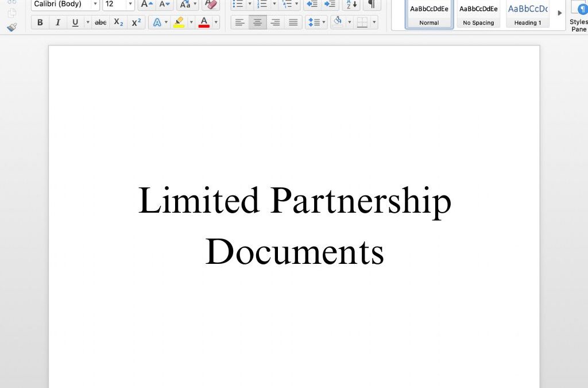Open Text Effects dropdown arrow

[166, 22]
